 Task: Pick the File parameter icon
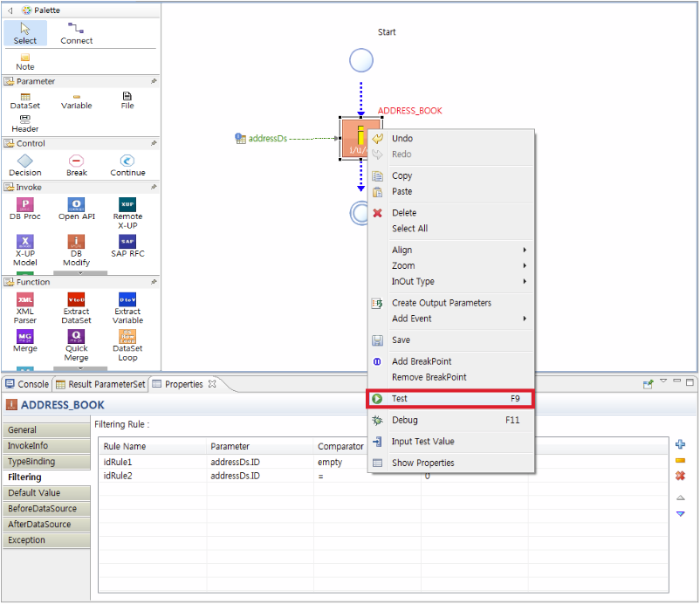click(x=127, y=101)
